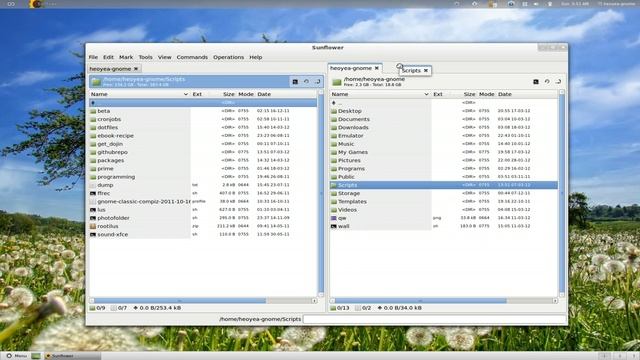
Task: Click history icon in right pane
Action: click(547, 82)
